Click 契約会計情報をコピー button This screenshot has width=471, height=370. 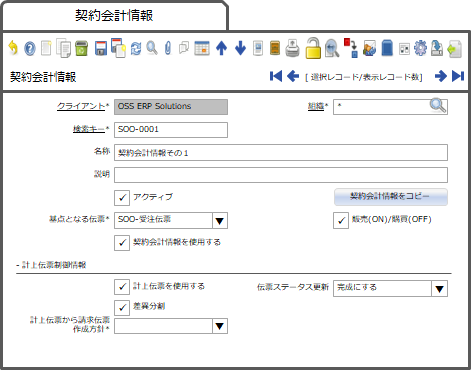[x=391, y=197]
